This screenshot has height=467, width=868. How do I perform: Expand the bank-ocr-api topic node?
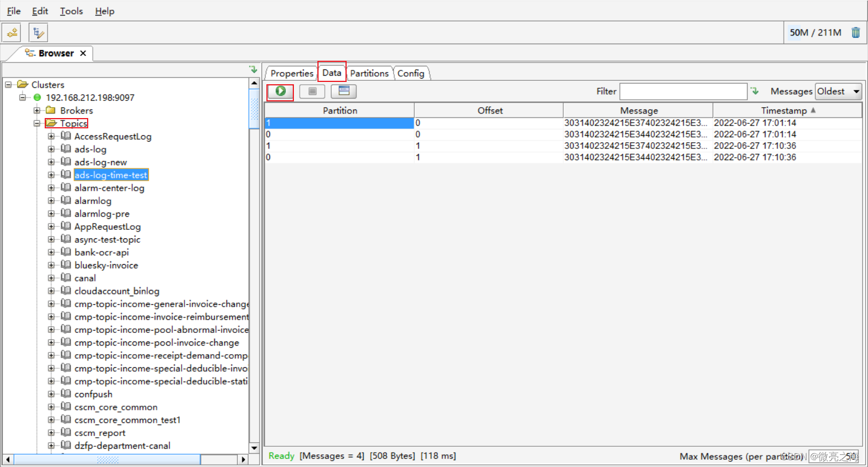pyautogui.click(x=52, y=252)
